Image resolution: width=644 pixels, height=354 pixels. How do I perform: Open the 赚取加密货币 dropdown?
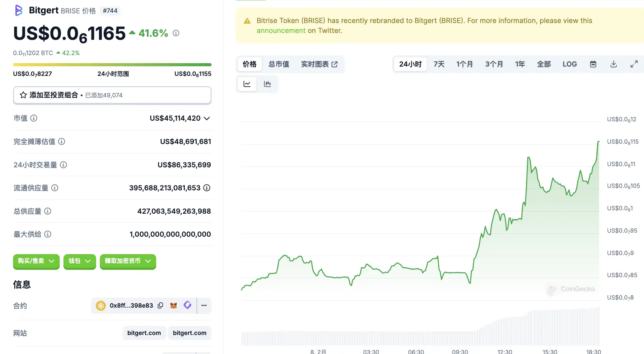(128, 261)
